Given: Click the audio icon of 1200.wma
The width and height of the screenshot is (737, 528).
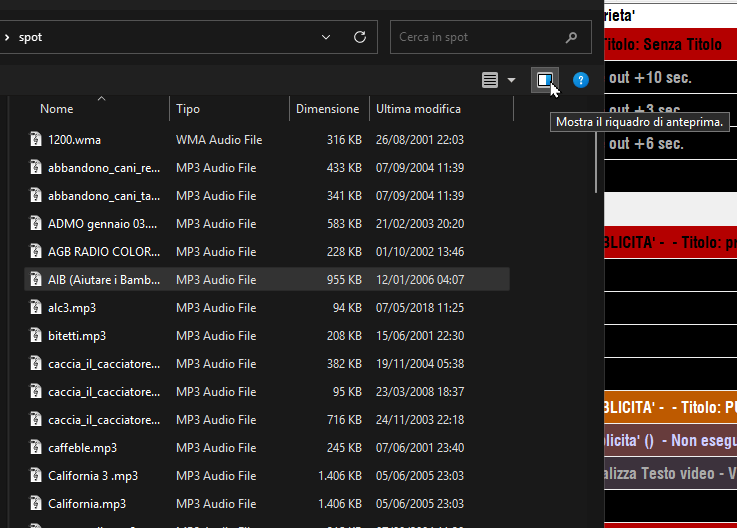Looking at the screenshot, I should [36, 140].
